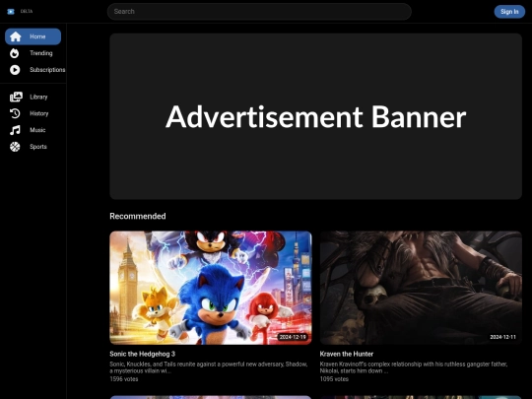Click the Kraven the Hunter title
Viewport: 532px width, 399px height.
pyautogui.click(x=347, y=354)
